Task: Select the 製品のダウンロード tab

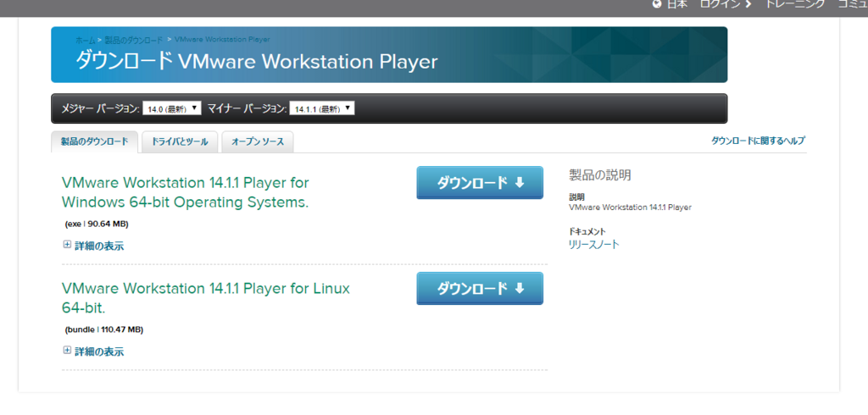Action: [x=94, y=141]
